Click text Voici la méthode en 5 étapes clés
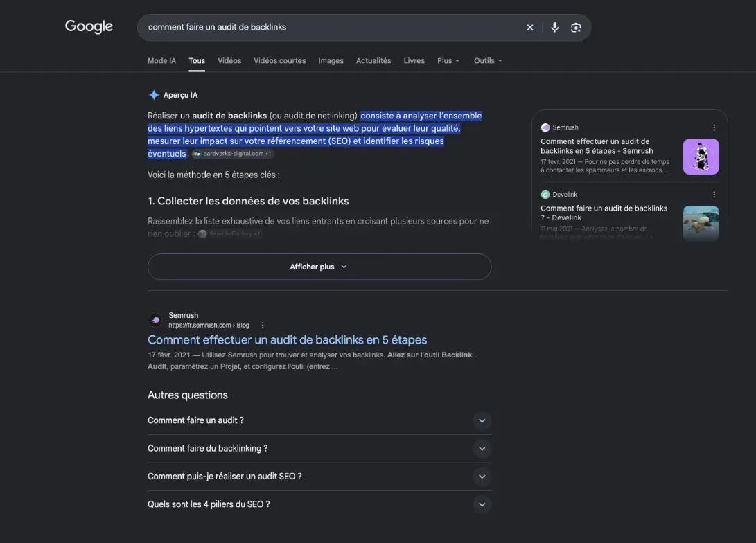Viewport: 756px width, 543px height. click(x=213, y=175)
